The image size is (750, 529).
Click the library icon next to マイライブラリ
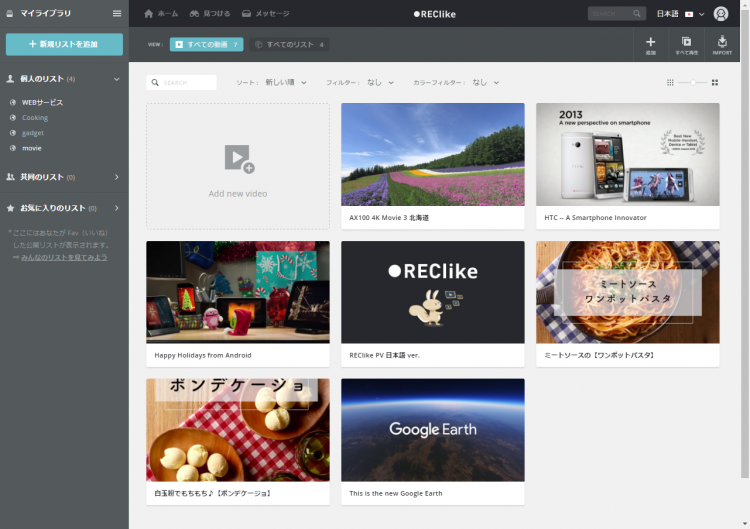pos(10,14)
